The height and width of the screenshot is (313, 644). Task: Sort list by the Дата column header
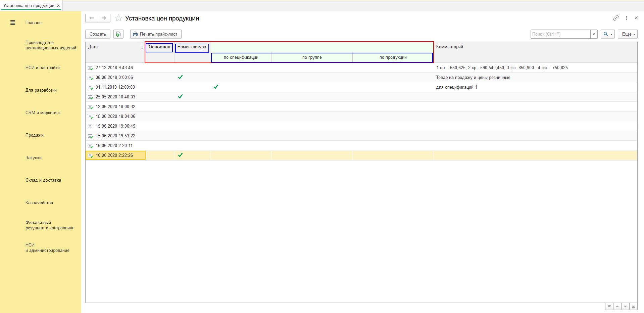(x=114, y=47)
